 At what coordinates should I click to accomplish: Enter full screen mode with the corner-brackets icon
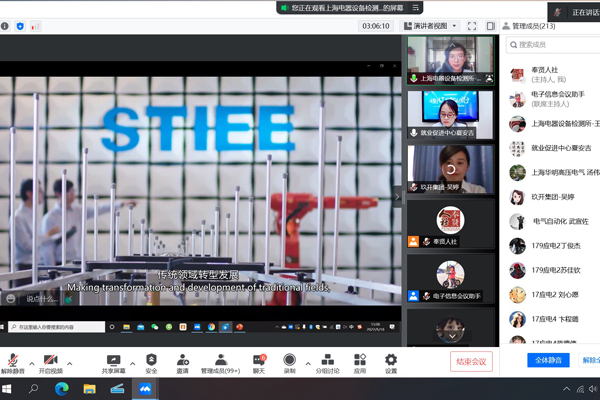coord(472,26)
